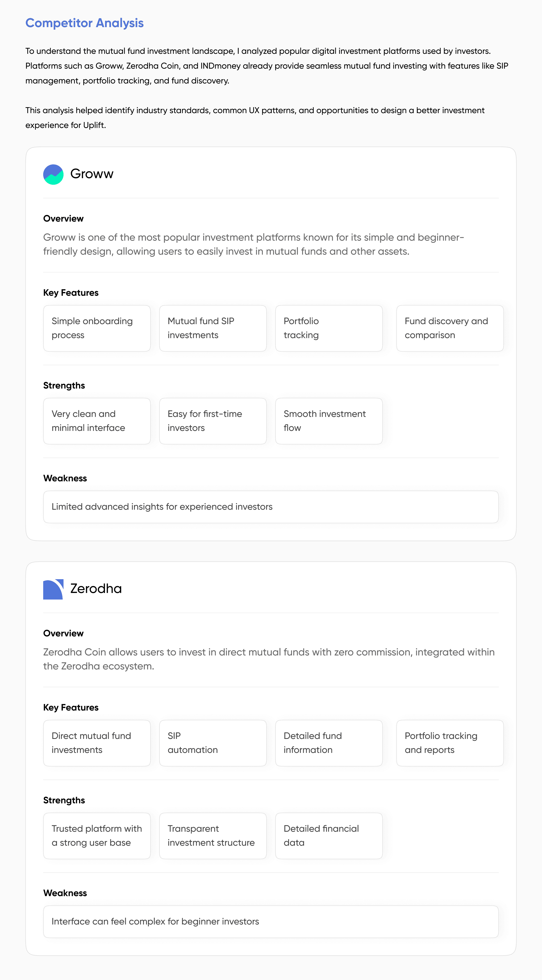Click the Interface can feel complex weakness box
Viewport: 542px width, 980px height.
[x=271, y=921]
